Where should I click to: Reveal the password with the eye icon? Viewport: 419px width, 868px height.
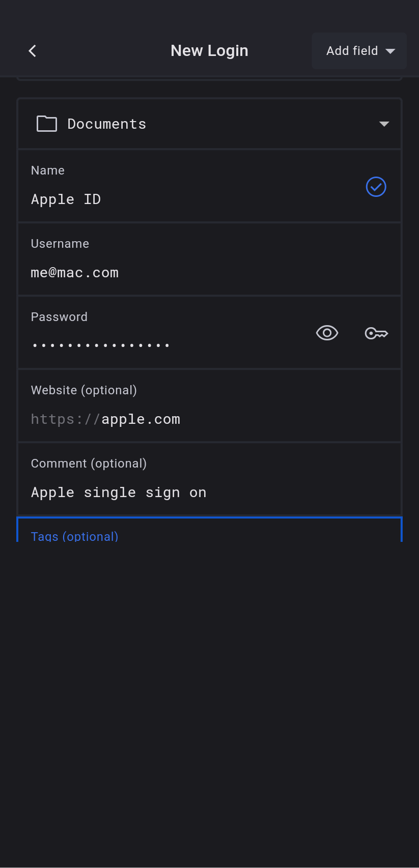pos(327,333)
